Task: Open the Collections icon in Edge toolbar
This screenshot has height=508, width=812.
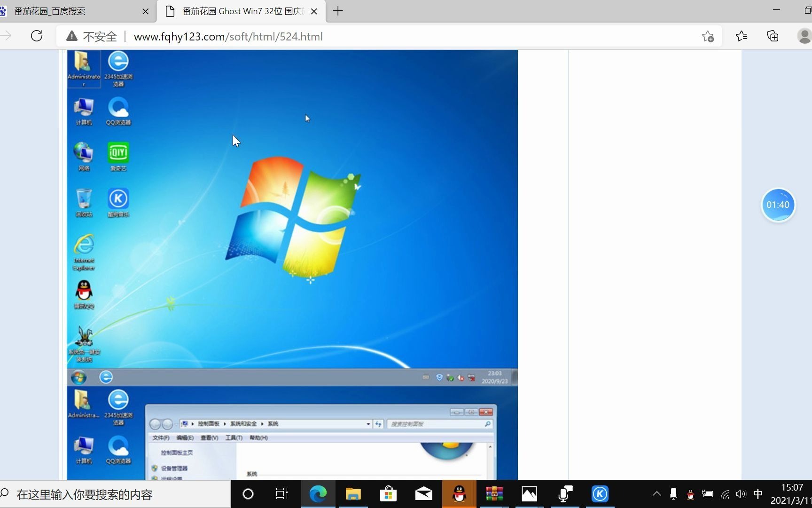Action: [x=773, y=36]
